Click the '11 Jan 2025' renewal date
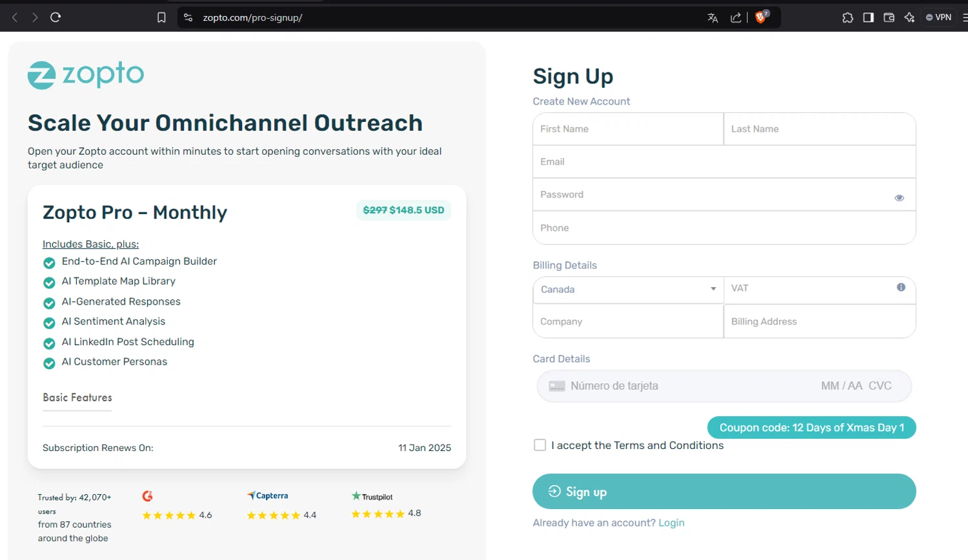This screenshot has height=560, width=968. (x=425, y=448)
